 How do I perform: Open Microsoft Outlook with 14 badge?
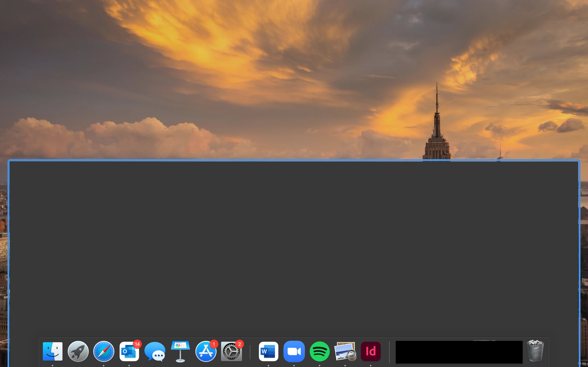(x=129, y=351)
